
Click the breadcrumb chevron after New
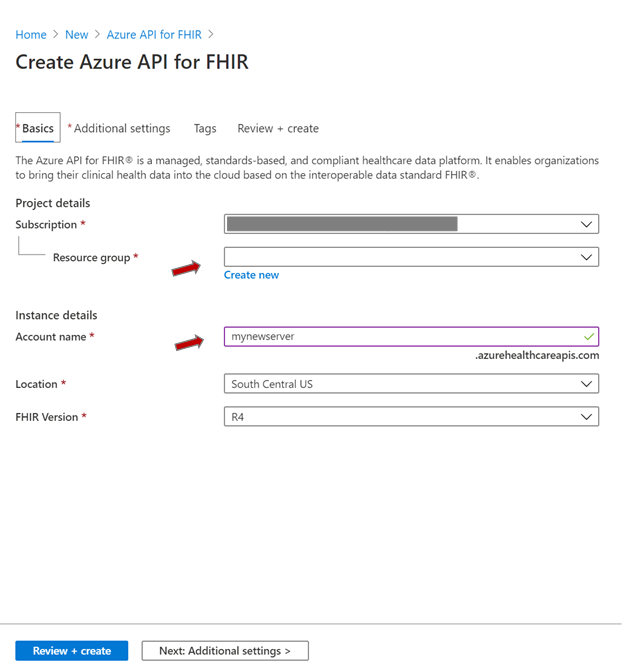click(x=98, y=34)
